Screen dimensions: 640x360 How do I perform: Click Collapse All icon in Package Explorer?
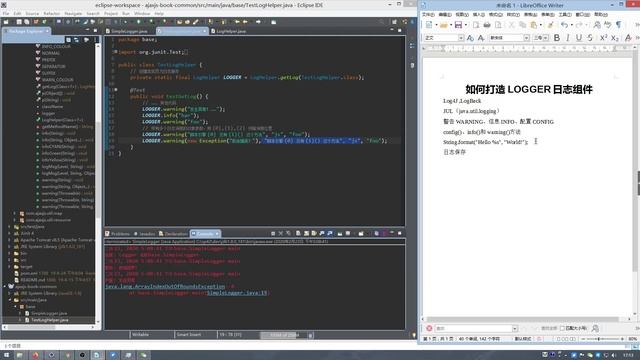pos(69,40)
